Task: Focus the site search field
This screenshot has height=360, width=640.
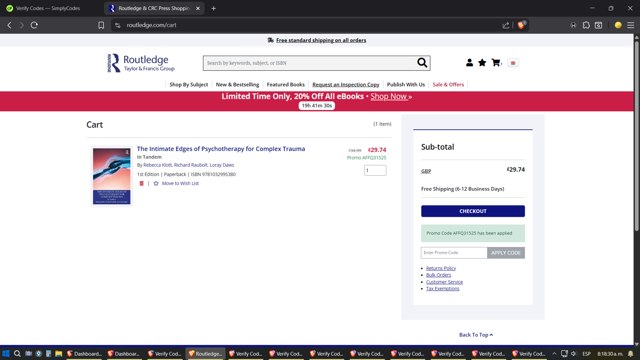Action: (310, 63)
